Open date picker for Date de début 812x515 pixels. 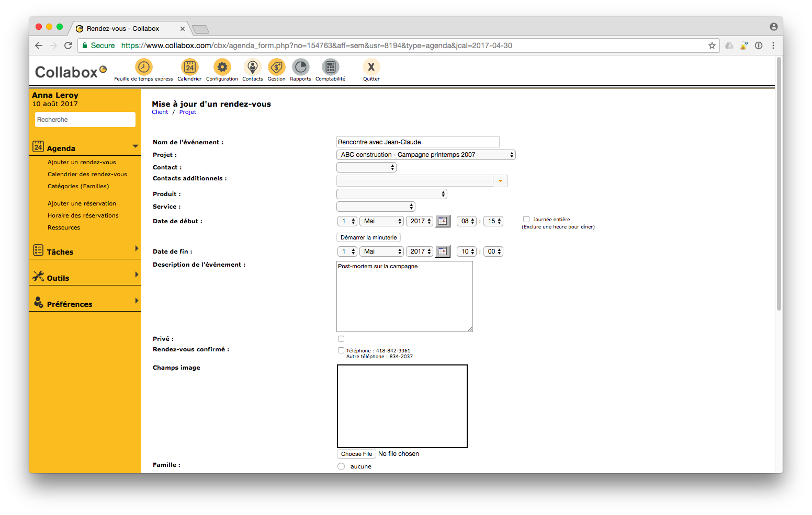click(443, 221)
